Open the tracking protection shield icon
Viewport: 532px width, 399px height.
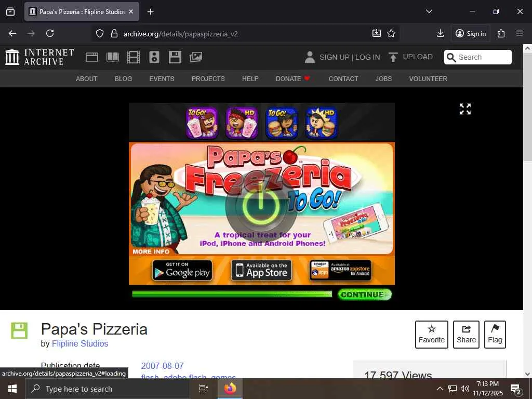pos(99,34)
